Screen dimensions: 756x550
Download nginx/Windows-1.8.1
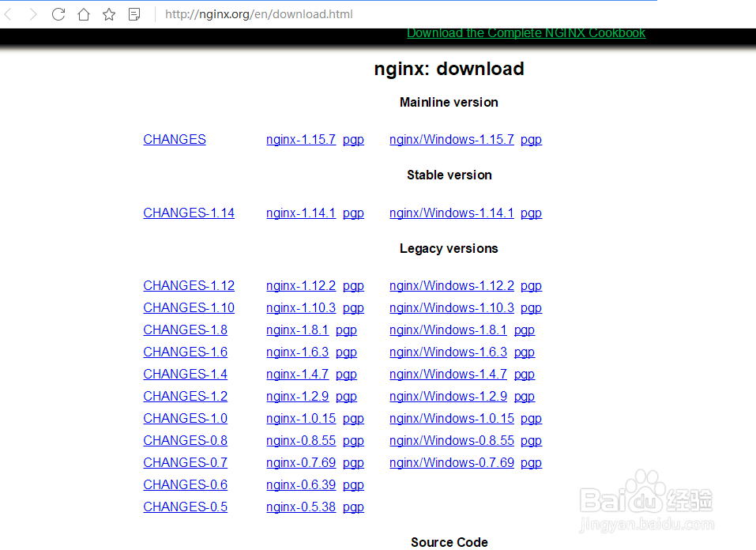pos(449,330)
